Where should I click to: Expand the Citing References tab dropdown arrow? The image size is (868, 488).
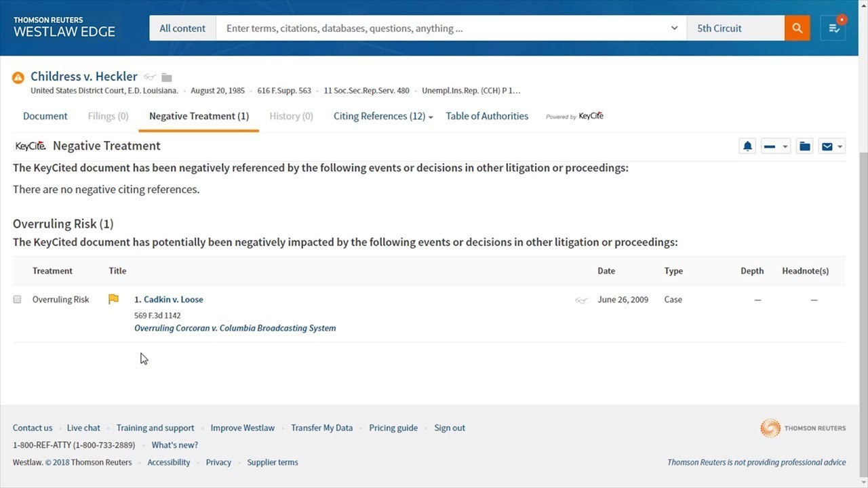coord(431,117)
